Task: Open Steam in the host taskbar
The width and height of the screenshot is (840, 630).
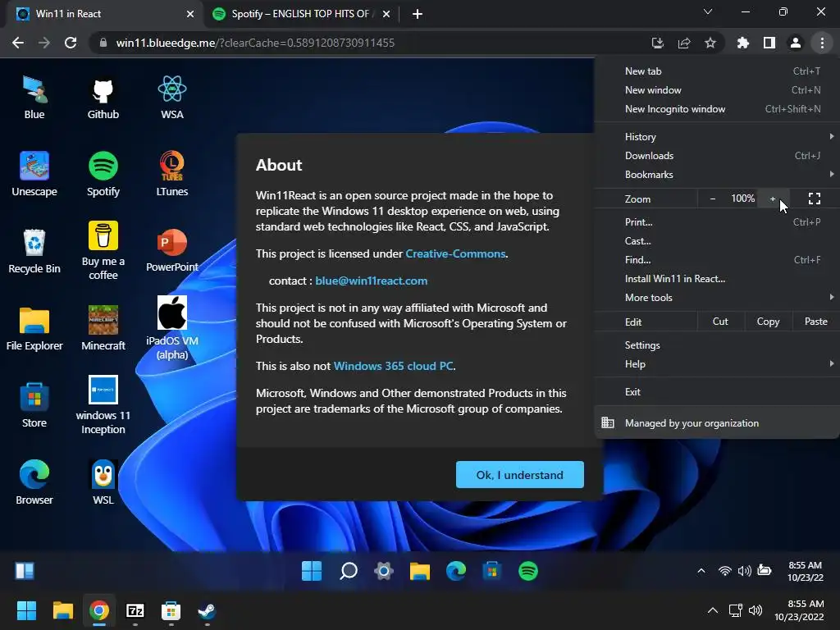Action: tap(207, 610)
